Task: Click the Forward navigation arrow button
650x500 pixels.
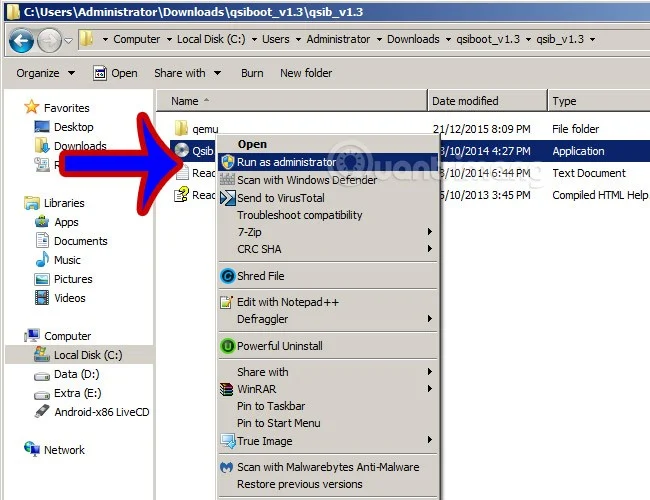Action: point(49,40)
